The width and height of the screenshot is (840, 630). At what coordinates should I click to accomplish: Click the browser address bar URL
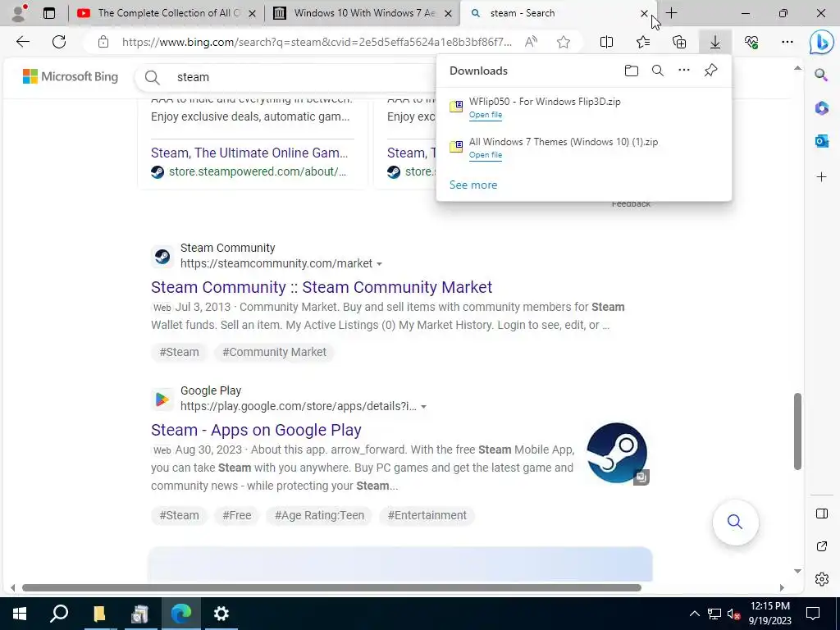(317, 42)
